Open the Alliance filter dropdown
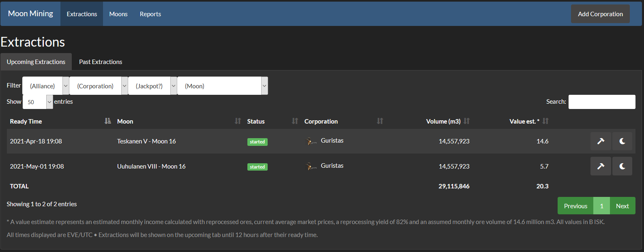Screen dimensions: 644x252 tap(46, 86)
